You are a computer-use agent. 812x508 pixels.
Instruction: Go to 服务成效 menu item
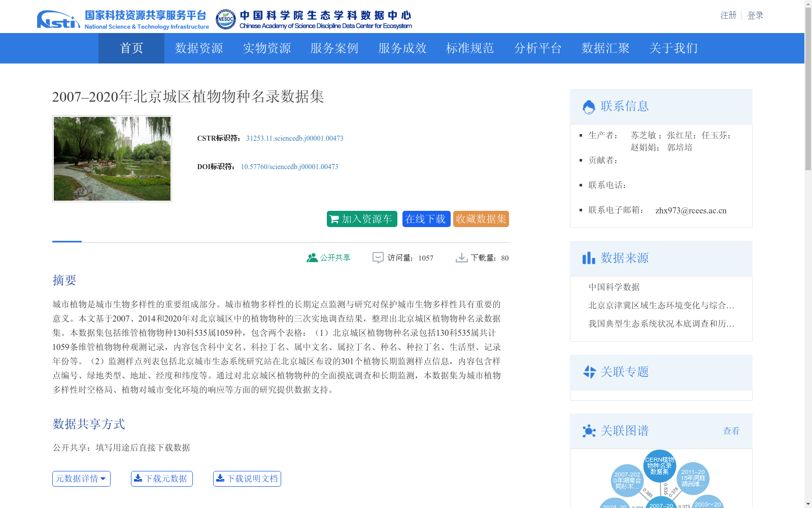(402, 48)
